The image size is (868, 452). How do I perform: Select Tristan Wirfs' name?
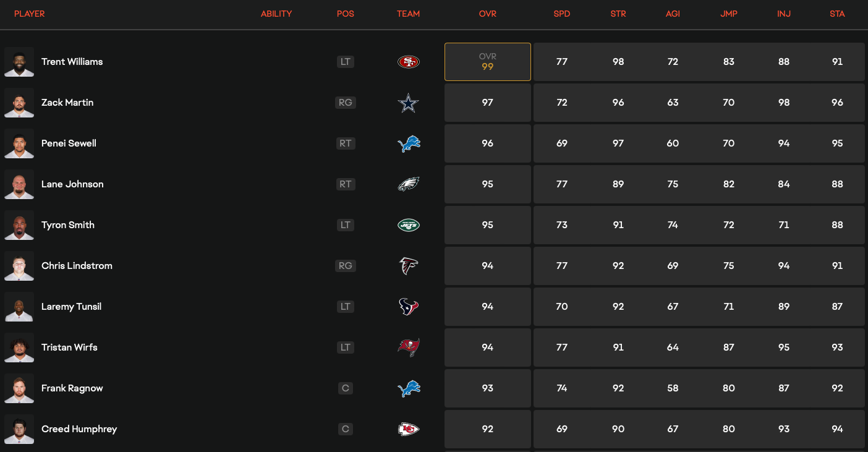pos(69,348)
